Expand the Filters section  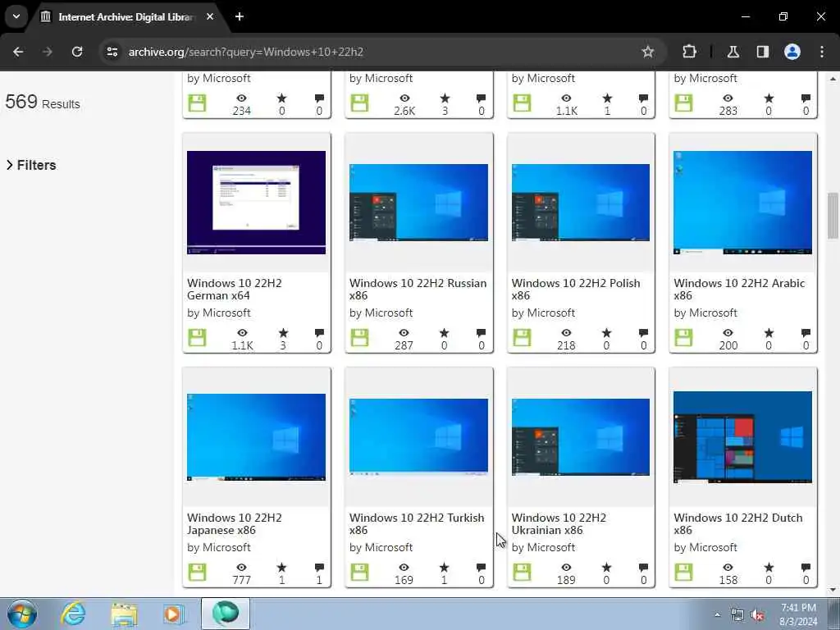coord(31,165)
